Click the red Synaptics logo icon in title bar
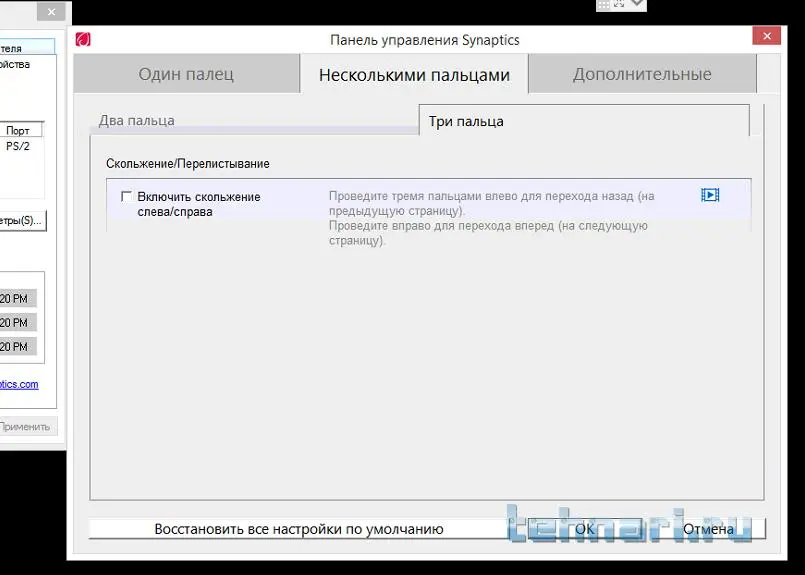This screenshot has width=805, height=575. click(83, 40)
